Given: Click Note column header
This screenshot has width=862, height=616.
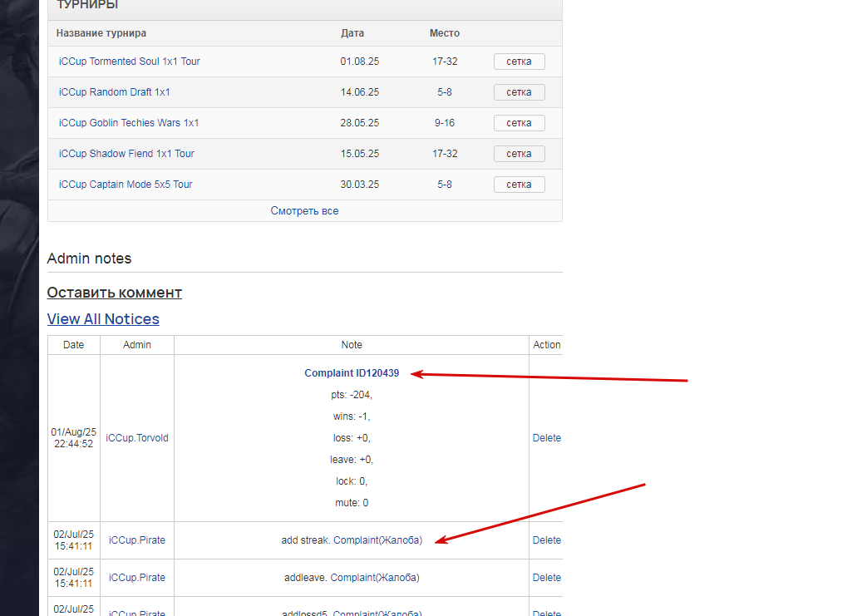Looking at the screenshot, I should pyautogui.click(x=352, y=345).
